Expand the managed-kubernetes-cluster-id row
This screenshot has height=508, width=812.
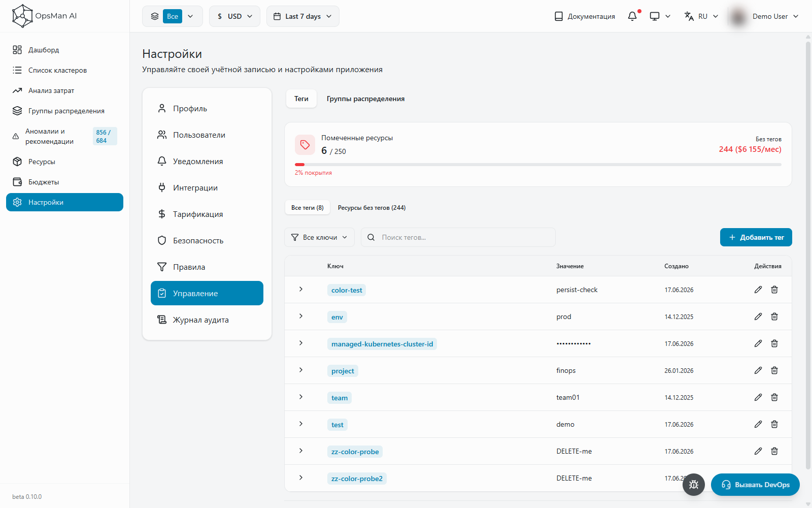(x=301, y=343)
